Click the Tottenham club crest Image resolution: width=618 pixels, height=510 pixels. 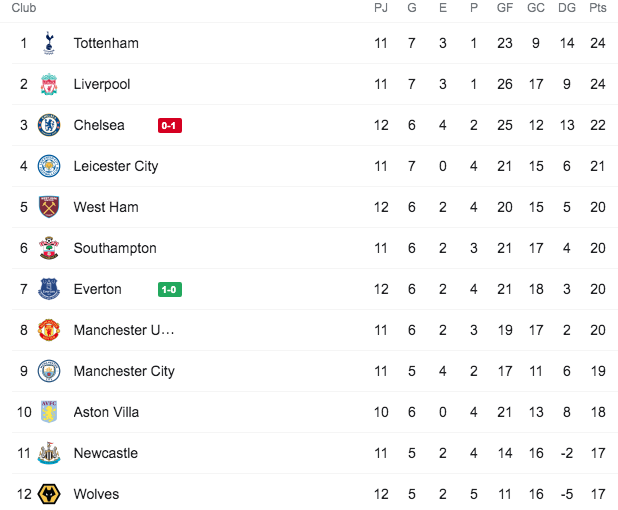tap(49, 43)
